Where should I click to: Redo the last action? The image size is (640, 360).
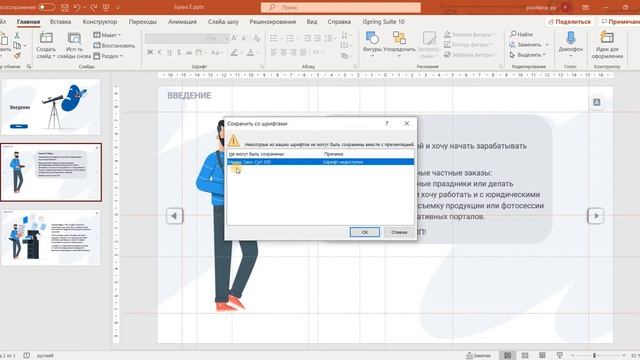tap(94, 7)
